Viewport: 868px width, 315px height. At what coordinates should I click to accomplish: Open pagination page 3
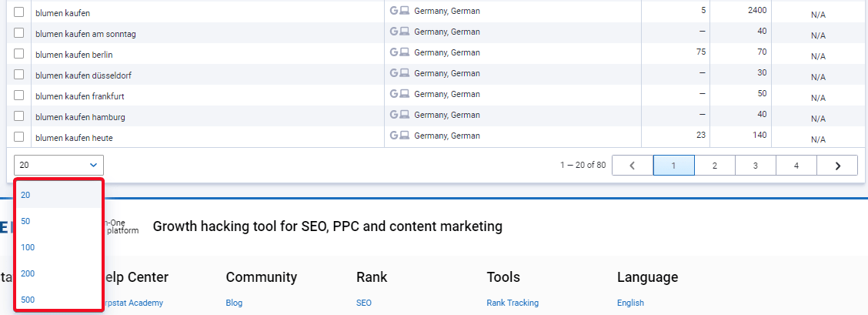click(x=756, y=165)
